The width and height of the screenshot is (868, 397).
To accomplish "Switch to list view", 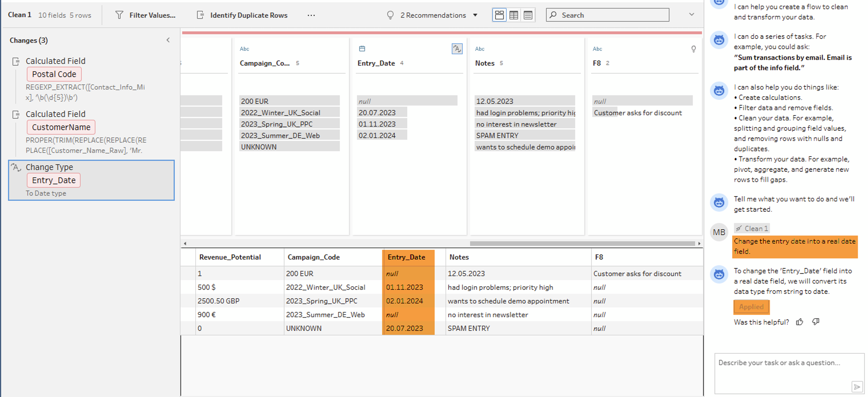I will pos(528,15).
